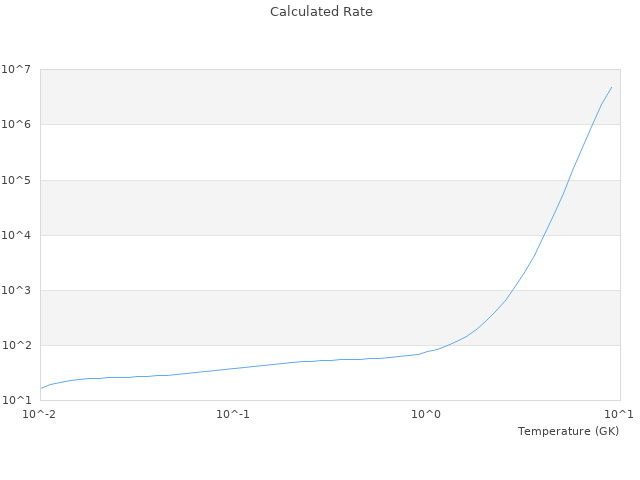This screenshot has width=640, height=480.
Task: Pick the 10^2 y-axis tick label
Action: (16, 345)
